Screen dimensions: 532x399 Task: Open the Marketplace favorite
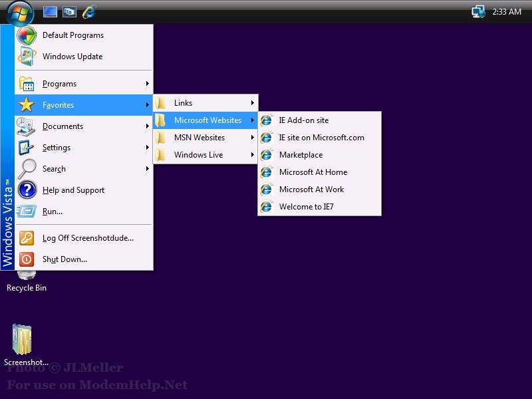320,155
